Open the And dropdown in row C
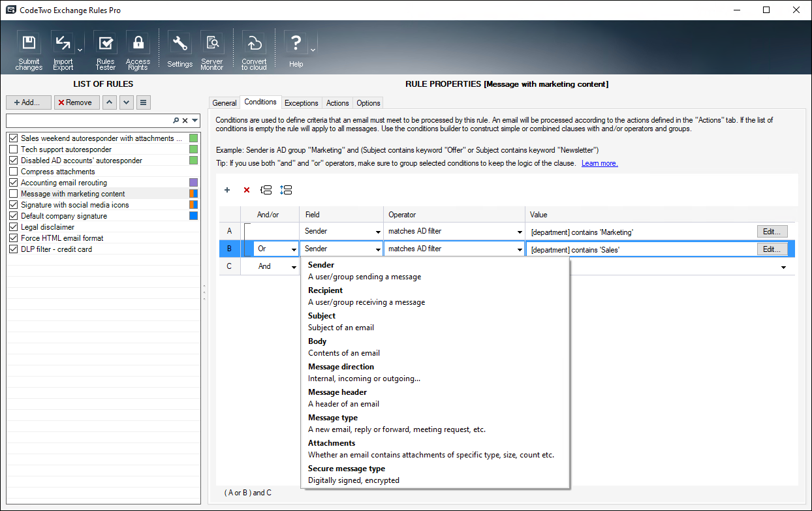The height and width of the screenshot is (511, 812). point(294,267)
